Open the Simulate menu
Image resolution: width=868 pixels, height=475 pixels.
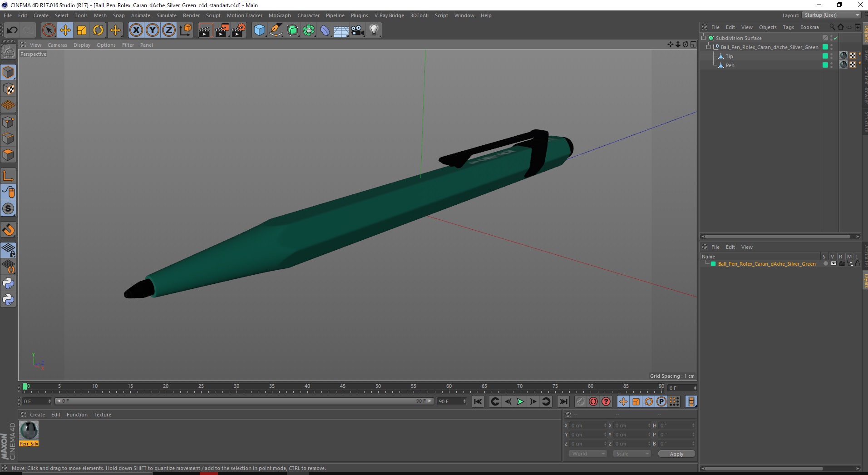[167, 15]
